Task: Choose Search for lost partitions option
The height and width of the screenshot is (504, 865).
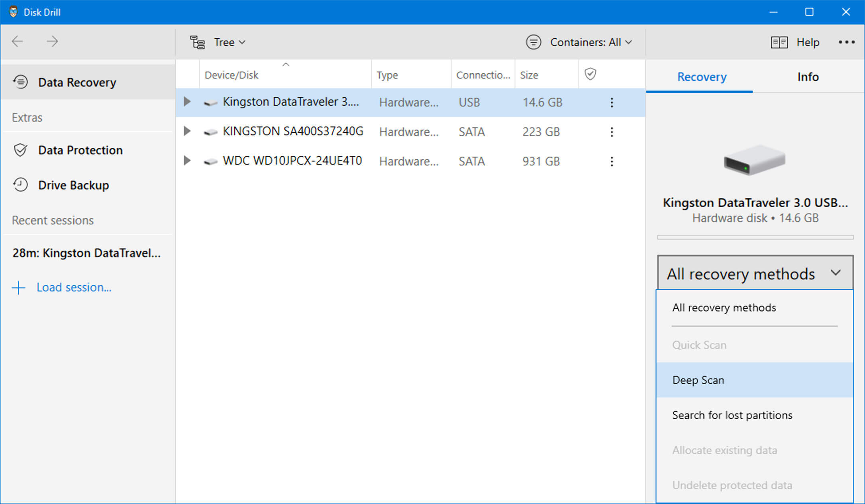Action: [755, 415]
